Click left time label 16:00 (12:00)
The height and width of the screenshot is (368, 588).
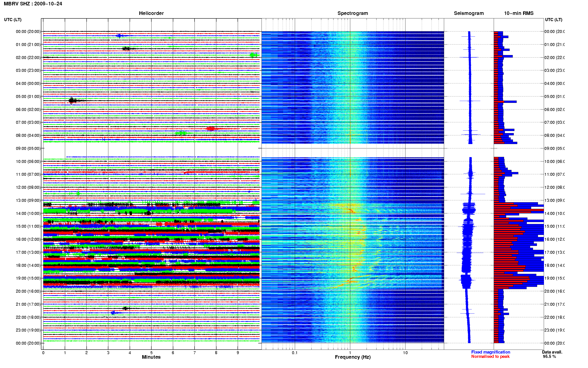click(x=28, y=239)
